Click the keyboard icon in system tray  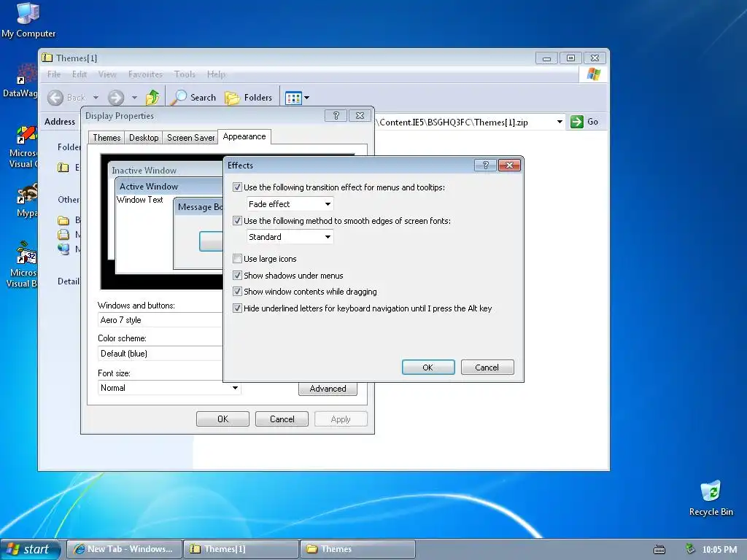[659, 550]
